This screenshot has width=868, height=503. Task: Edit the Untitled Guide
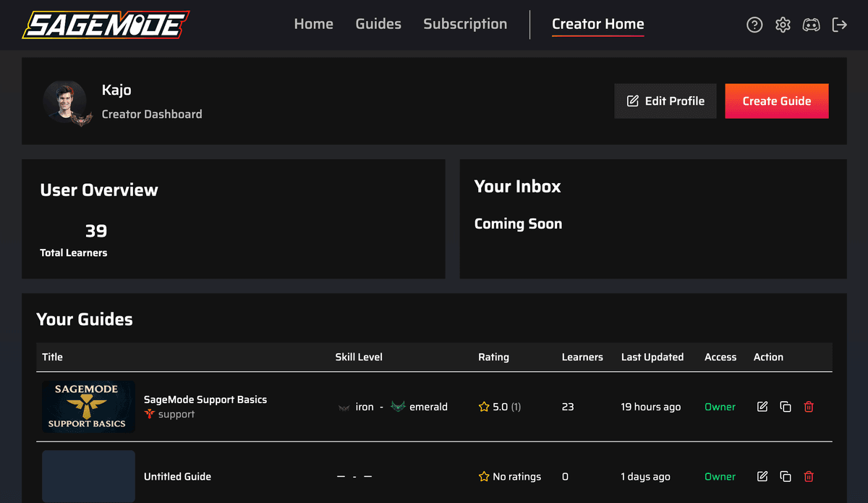[x=762, y=476]
